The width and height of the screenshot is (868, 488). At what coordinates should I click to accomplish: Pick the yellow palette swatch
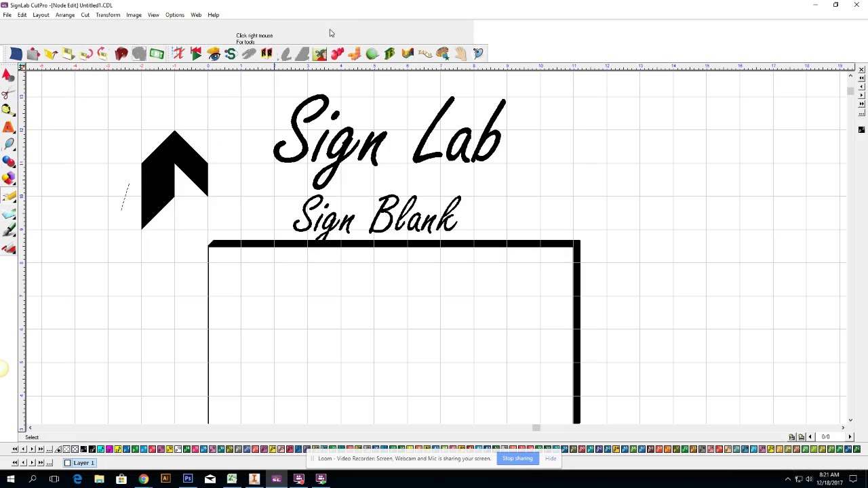[118, 449]
